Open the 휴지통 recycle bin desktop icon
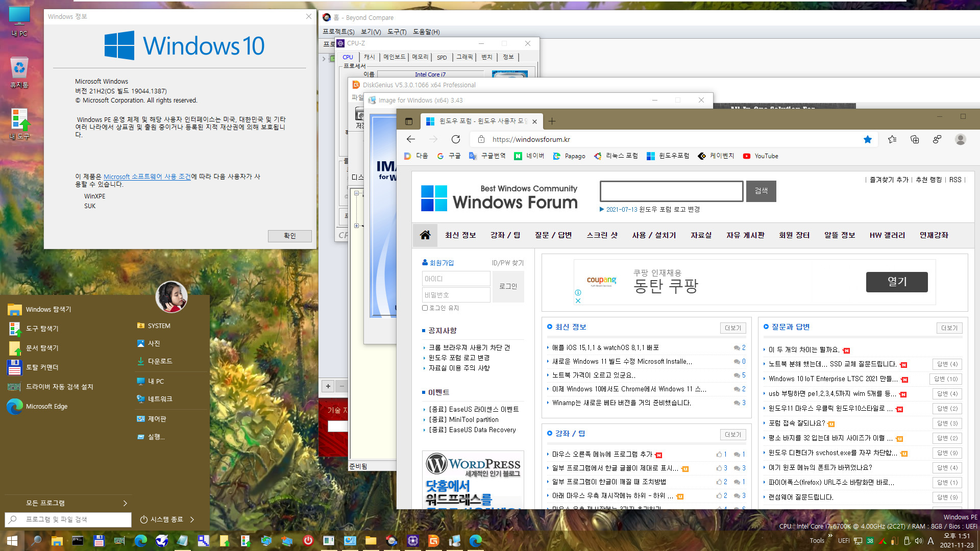 click(19, 72)
